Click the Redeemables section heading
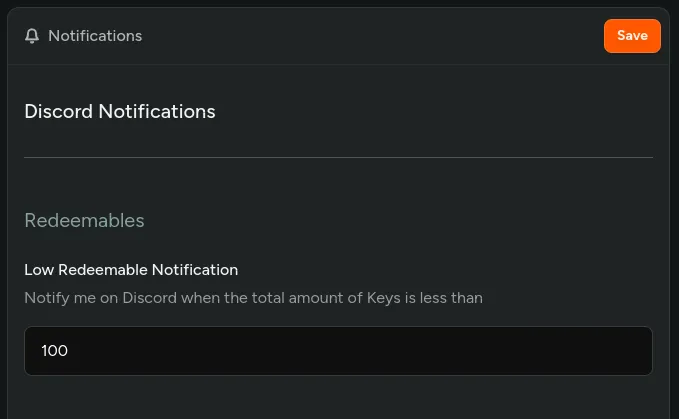Viewport: 679px width, 419px height. tap(84, 220)
